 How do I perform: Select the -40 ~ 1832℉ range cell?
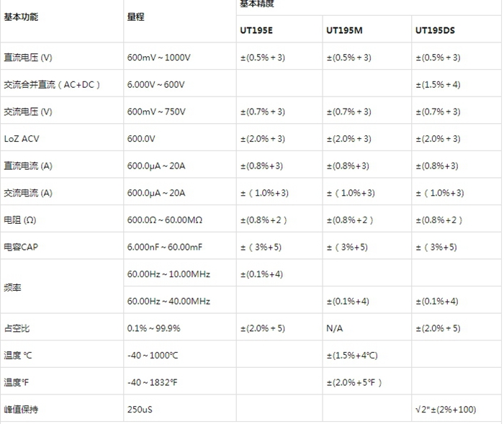point(152,382)
